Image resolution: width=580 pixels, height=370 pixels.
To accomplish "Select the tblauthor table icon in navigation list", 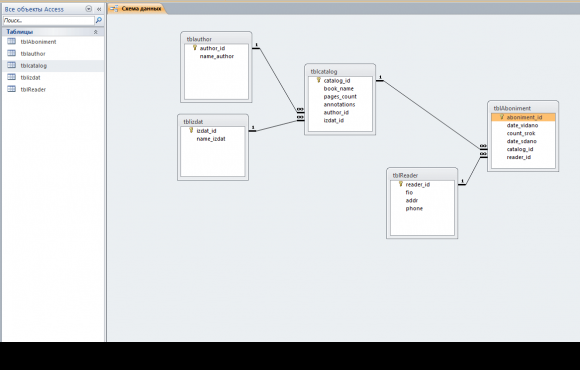I will (11, 53).
